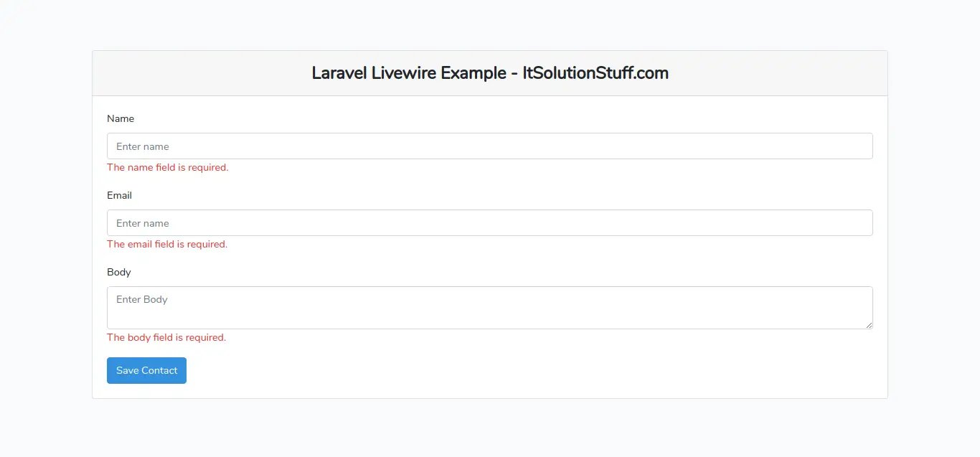Click the "Name" field label
The height and width of the screenshot is (457, 980).
pos(121,118)
